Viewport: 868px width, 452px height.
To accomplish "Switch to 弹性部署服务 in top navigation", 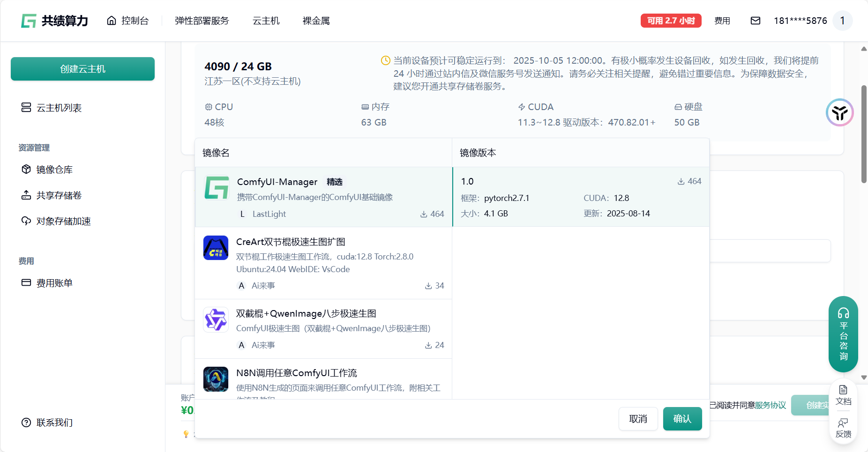I will pos(202,21).
